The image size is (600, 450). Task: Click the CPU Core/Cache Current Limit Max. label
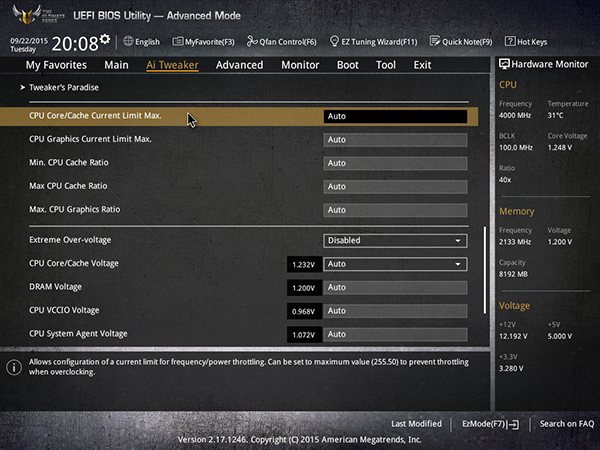coord(95,116)
